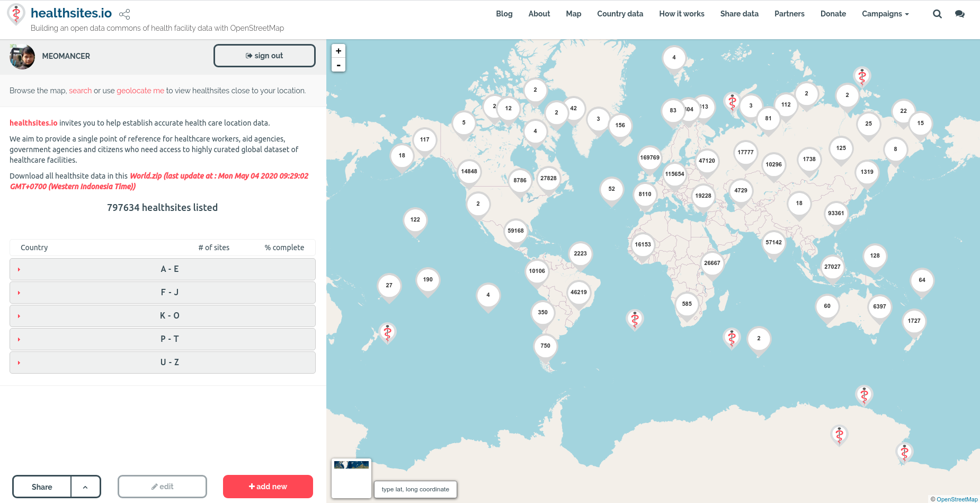Screen dimensions: 980x503
Task: Select the 8786 cluster marker
Action: point(520,180)
